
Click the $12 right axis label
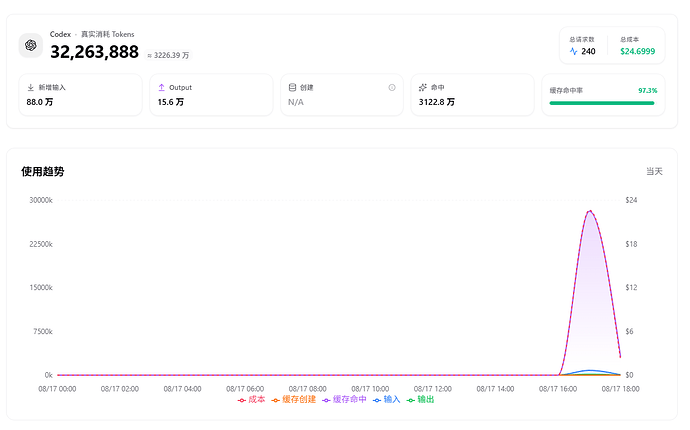[631, 287]
